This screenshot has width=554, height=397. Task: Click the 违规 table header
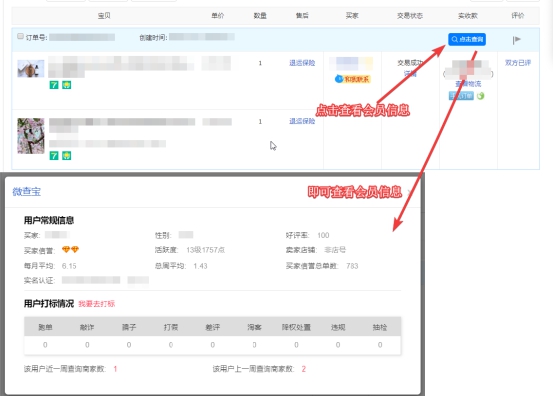tap(338, 327)
